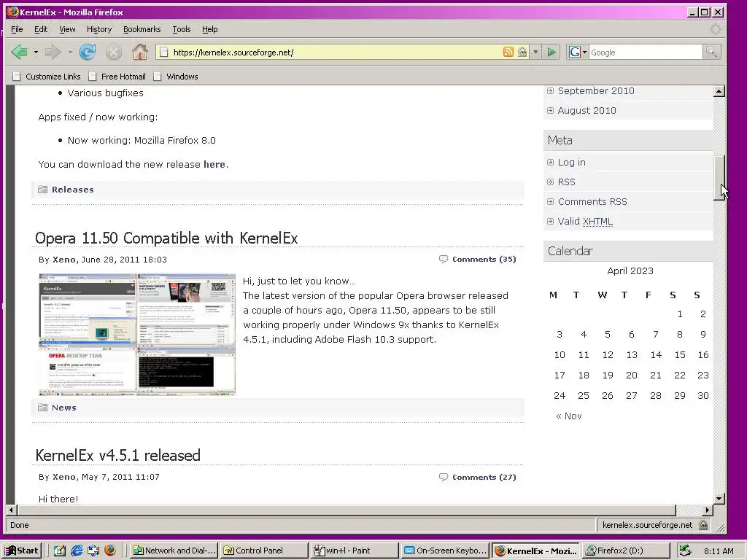Click the network tray icon near clock
Viewport: 747px width, 560px height.
685,551
